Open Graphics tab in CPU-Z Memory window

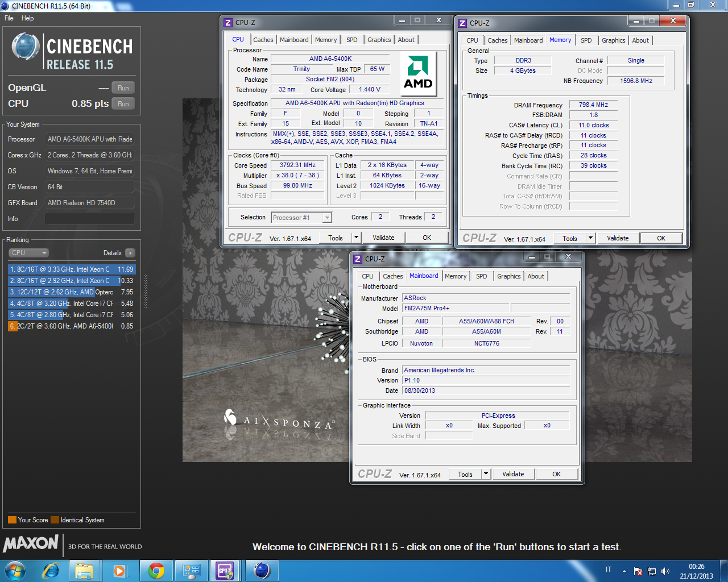[x=613, y=40]
